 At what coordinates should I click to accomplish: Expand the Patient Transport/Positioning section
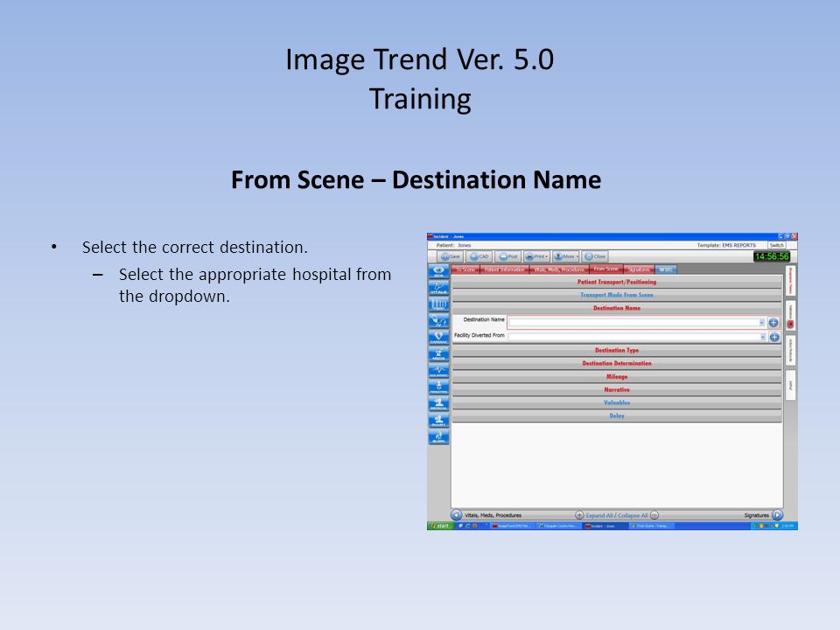tap(617, 282)
